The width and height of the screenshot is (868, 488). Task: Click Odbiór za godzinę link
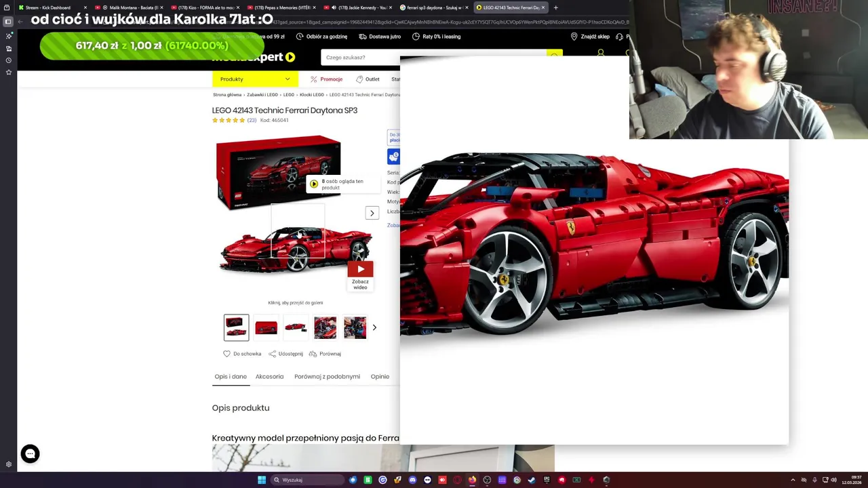click(x=322, y=37)
